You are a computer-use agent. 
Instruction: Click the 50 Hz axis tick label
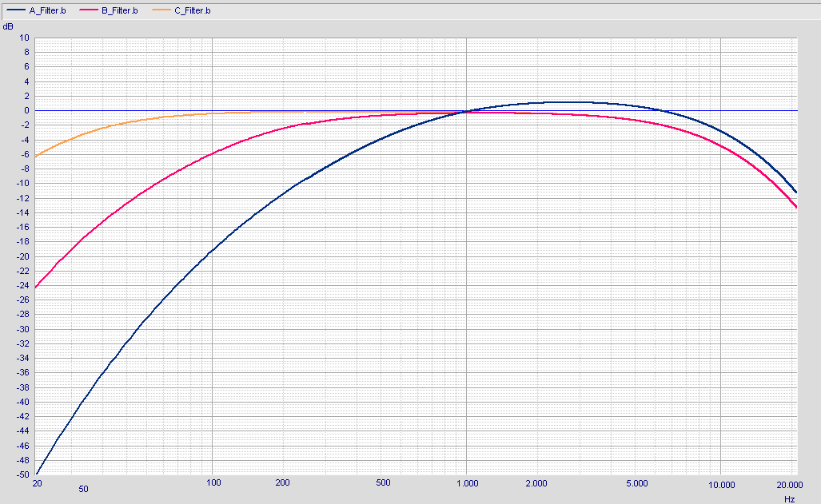[x=83, y=487]
